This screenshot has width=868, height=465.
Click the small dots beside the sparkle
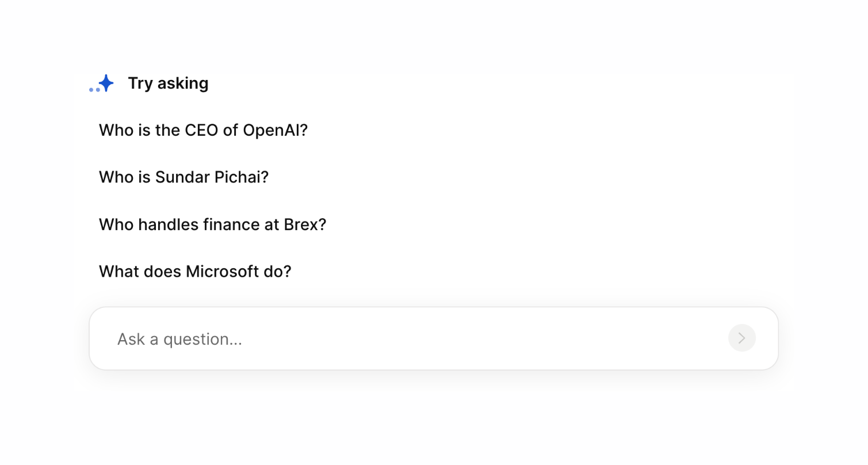point(94,90)
